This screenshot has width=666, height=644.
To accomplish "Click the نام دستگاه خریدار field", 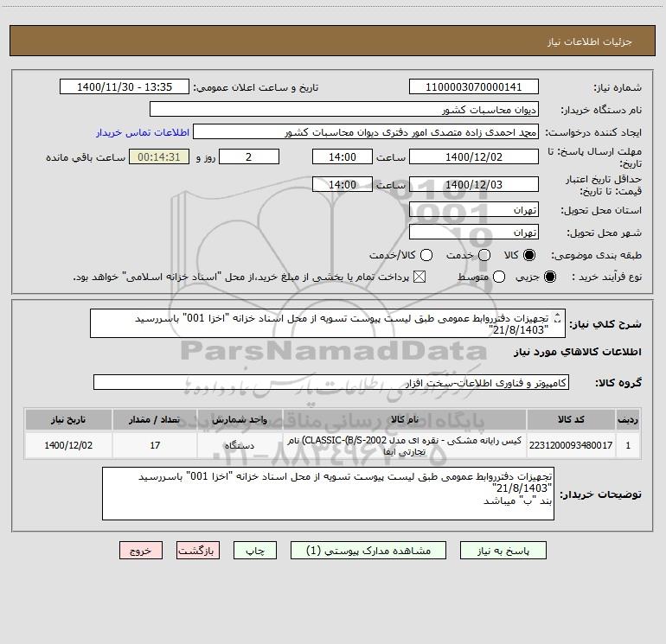I will tap(344, 110).
